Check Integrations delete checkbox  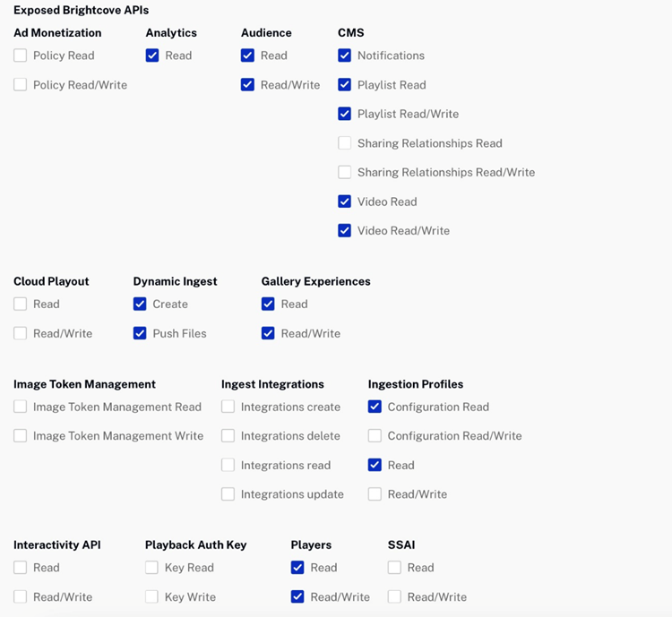[x=228, y=436]
